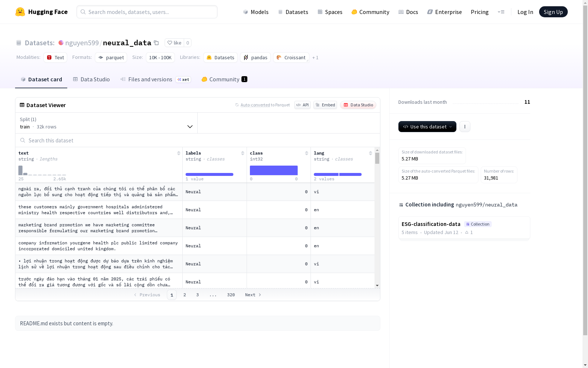The image size is (588, 368).
Task: Go to page 3 of the table
Action: tap(197, 295)
